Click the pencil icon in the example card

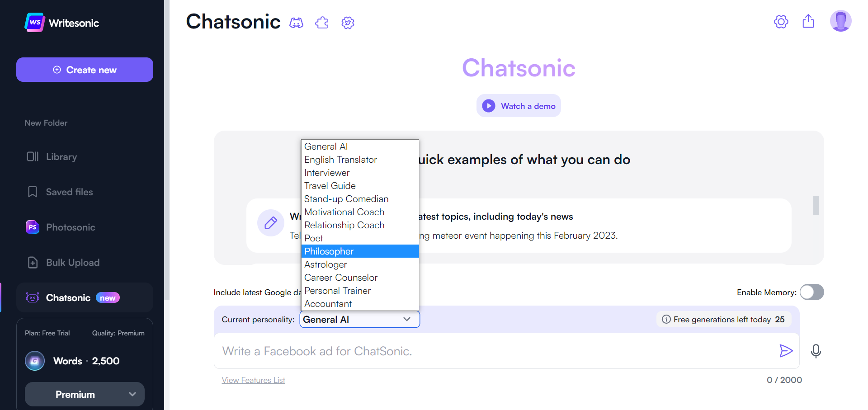tap(270, 222)
